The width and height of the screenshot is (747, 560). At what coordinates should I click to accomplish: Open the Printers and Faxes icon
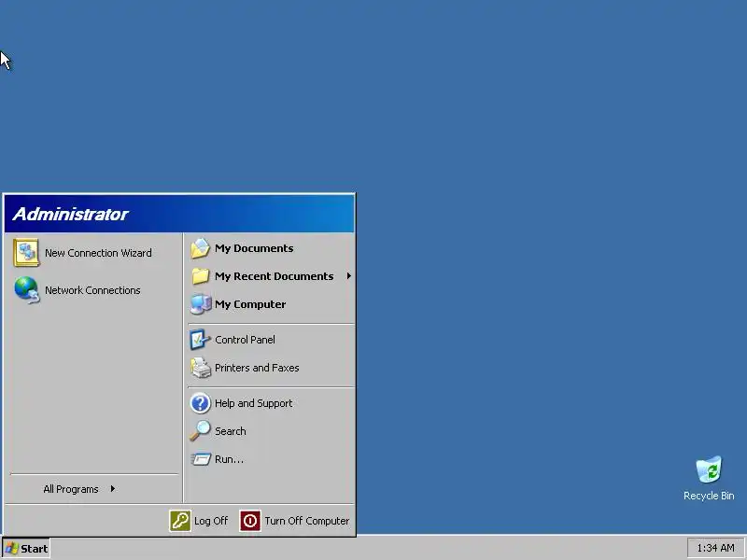point(201,368)
